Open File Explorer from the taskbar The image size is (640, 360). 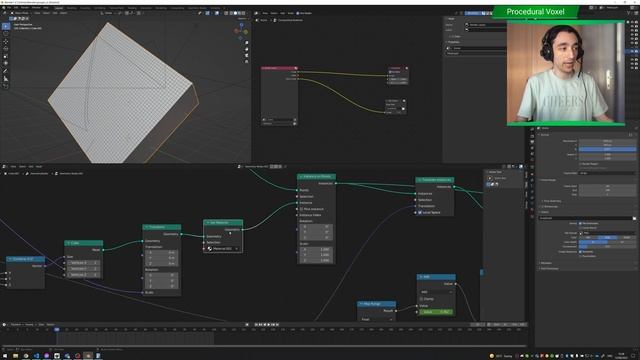coord(16,356)
